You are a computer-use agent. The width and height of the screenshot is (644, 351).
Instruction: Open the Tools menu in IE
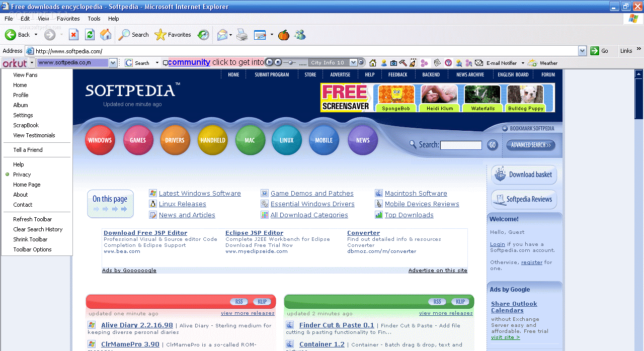pos(94,19)
